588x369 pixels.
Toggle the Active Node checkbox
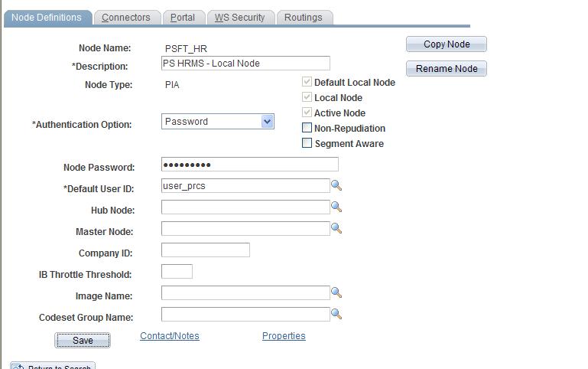307,113
